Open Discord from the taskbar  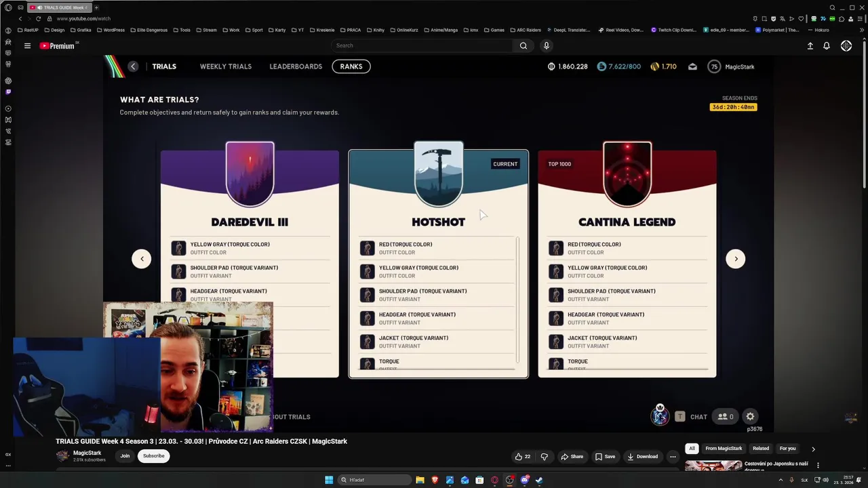point(524,480)
